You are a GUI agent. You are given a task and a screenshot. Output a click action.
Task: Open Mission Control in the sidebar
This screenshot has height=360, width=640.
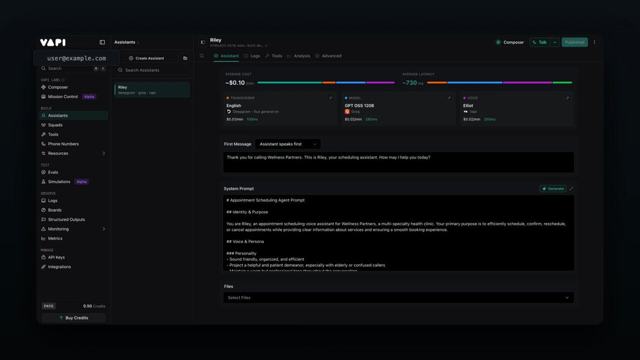tap(62, 97)
